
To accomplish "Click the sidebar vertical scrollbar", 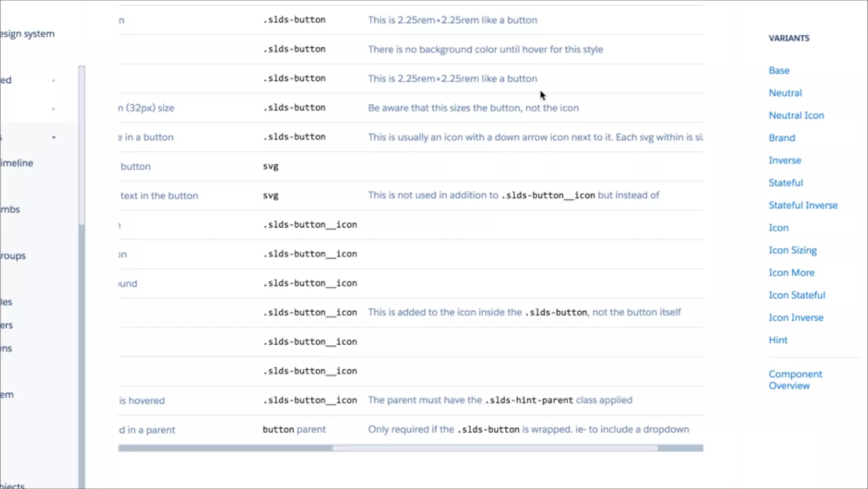I will [81, 144].
